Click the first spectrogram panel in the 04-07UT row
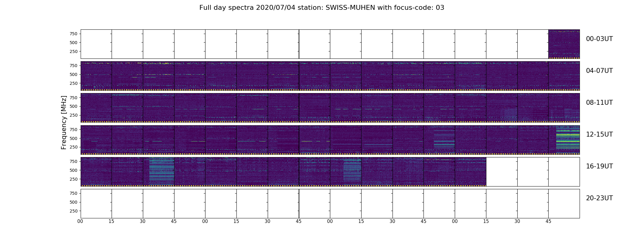 pyautogui.click(x=96, y=76)
